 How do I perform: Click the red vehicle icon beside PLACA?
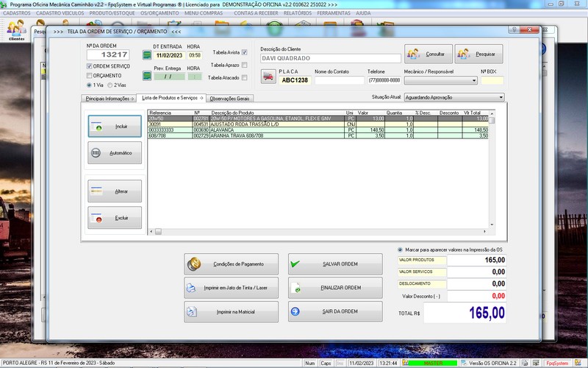268,77
